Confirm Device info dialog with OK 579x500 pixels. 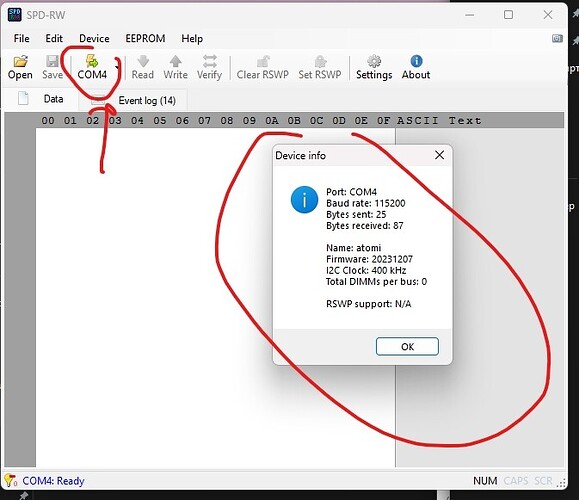407,346
